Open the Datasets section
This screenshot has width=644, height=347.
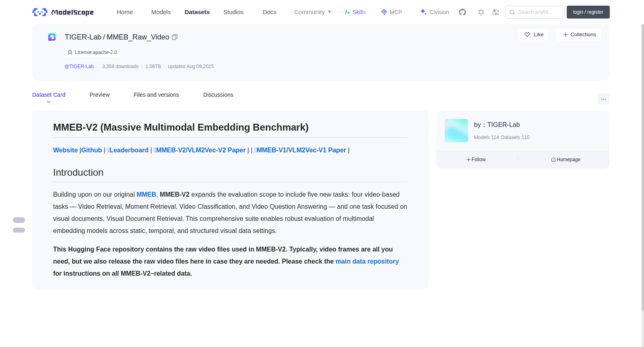click(x=197, y=12)
